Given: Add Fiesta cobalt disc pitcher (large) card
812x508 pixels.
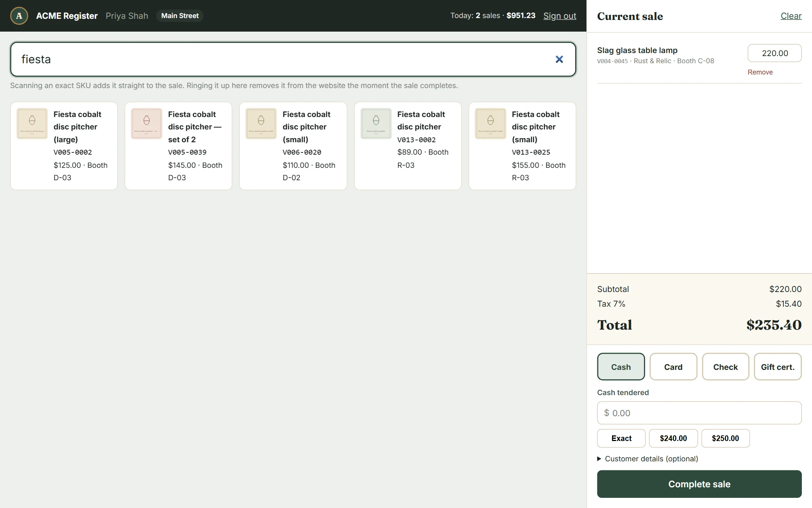Looking at the screenshot, I should [64, 146].
